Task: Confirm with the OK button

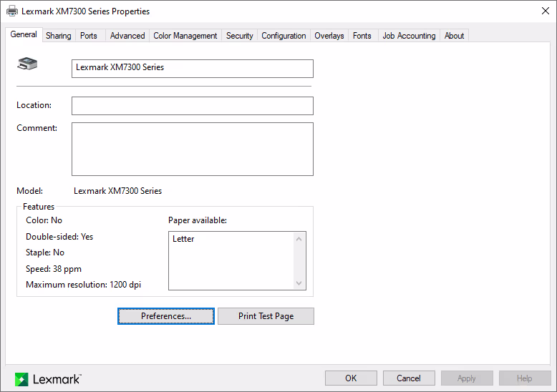Action: point(351,378)
